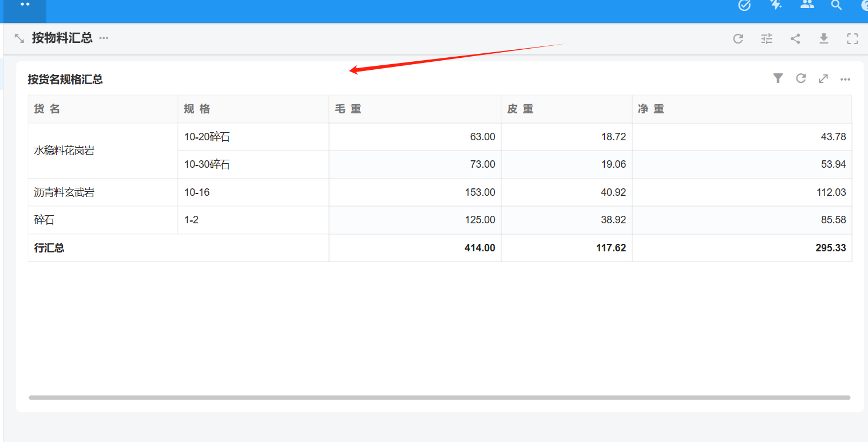Click the checkmark circle icon in top bar
The height and width of the screenshot is (442, 868).
744,6
